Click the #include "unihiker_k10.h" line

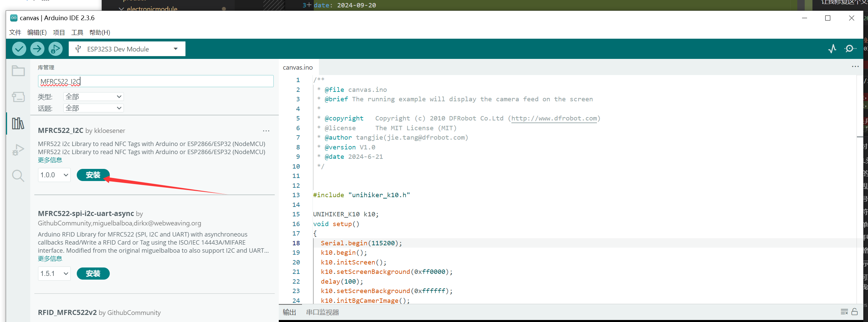pos(362,195)
